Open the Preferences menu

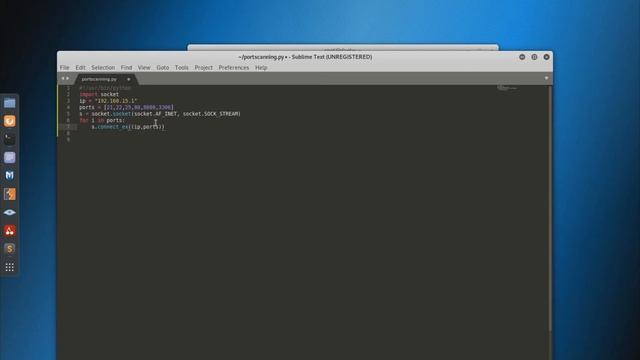pyautogui.click(x=234, y=67)
